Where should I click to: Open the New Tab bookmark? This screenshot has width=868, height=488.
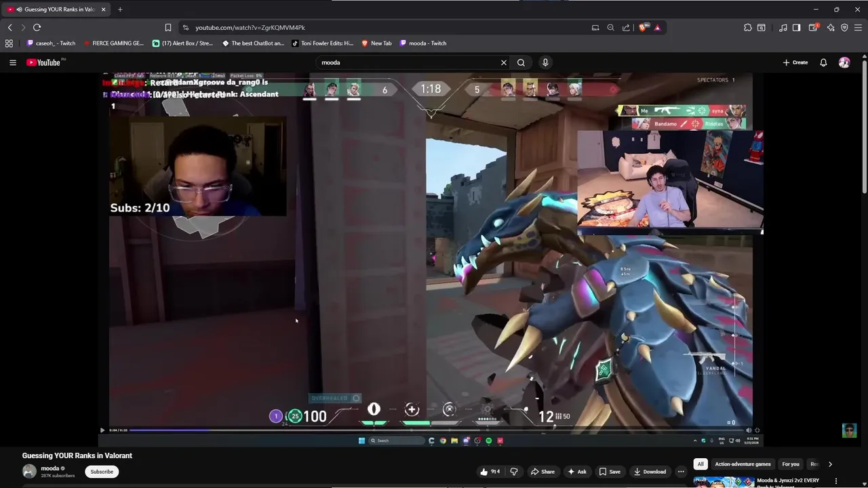pyautogui.click(x=376, y=43)
